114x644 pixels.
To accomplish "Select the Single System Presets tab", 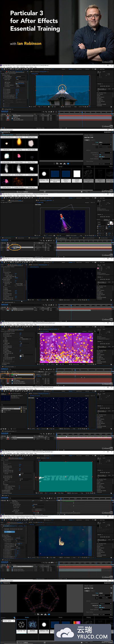I will [x=8, y=135].
